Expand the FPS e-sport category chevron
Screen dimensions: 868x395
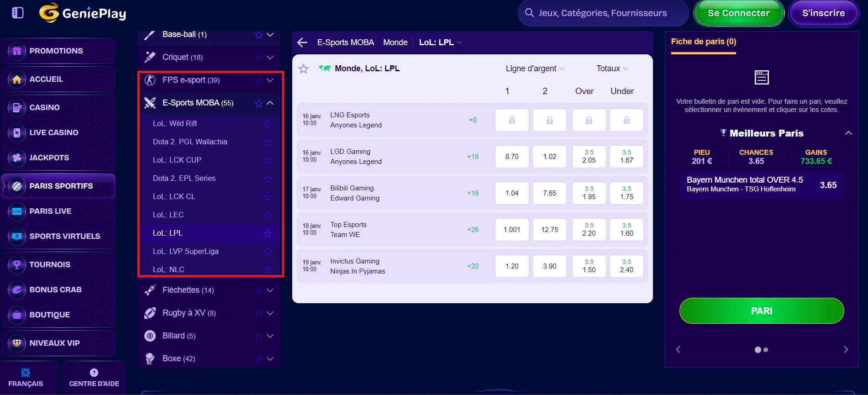270,80
